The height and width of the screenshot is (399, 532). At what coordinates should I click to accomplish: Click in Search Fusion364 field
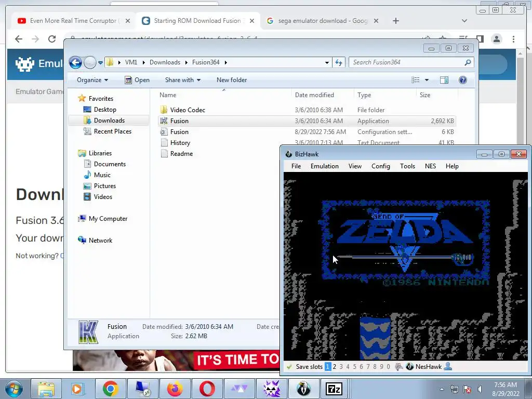(407, 62)
